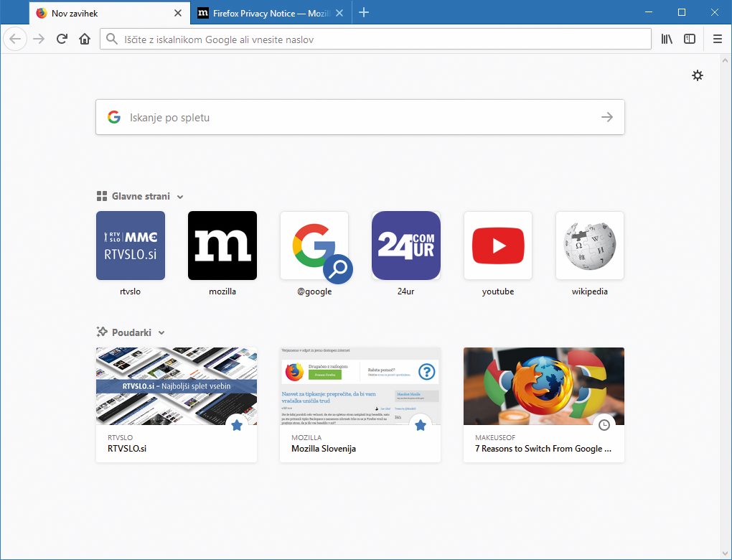
Task: Click history clock on MakeUseOf card
Action: (604, 425)
